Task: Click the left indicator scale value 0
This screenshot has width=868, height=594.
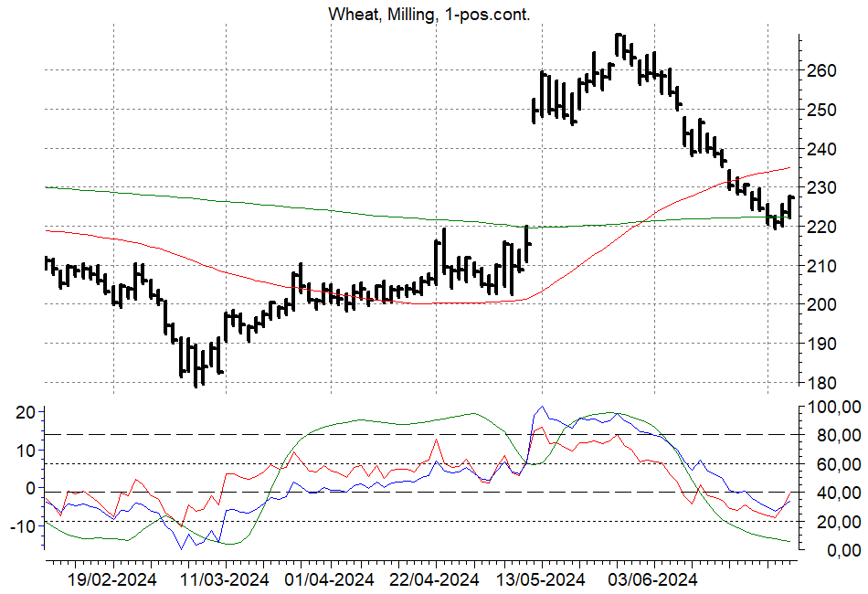Action: point(30,488)
